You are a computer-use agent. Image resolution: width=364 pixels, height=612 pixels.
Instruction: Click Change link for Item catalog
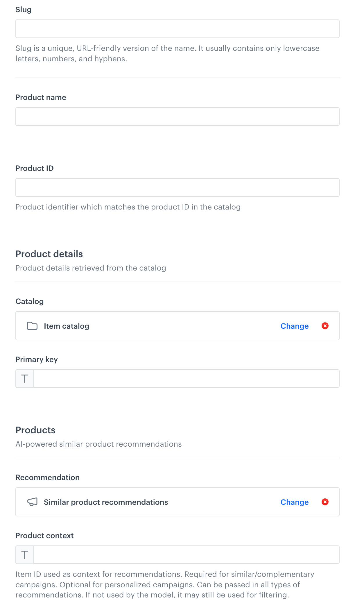294,326
